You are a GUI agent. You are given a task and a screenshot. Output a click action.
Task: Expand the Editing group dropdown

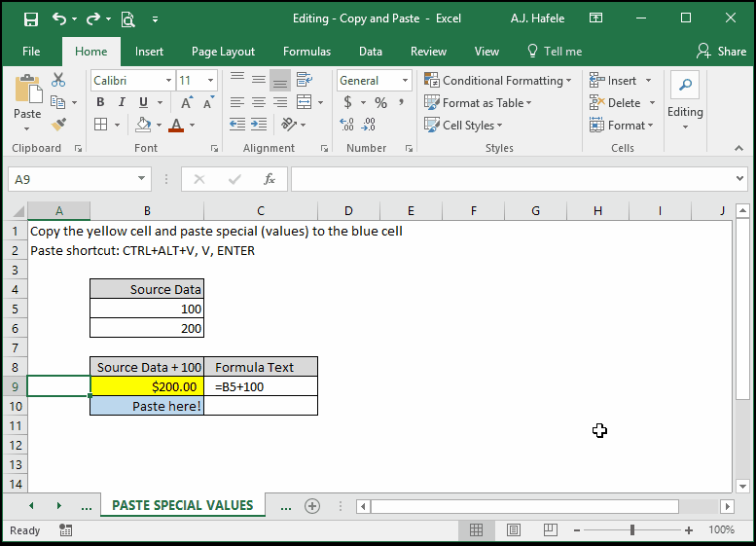pos(685,127)
